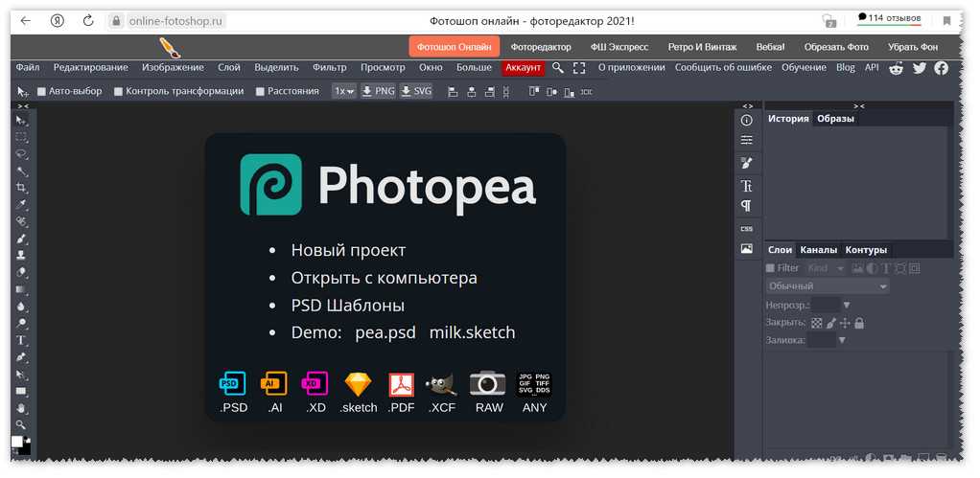
Task: Click the lock-all padlock icon in the Layers panel
Action: click(859, 324)
